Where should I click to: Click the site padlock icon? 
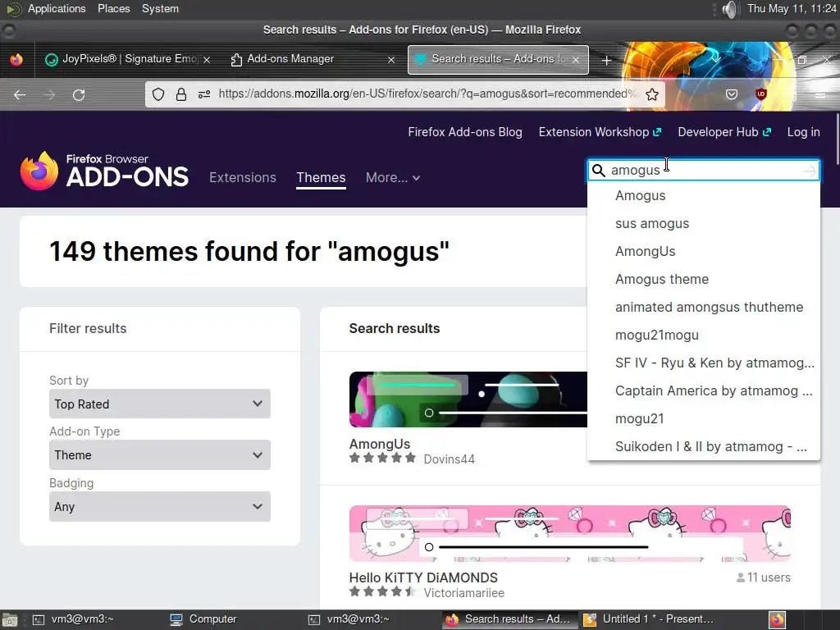pyautogui.click(x=181, y=95)
